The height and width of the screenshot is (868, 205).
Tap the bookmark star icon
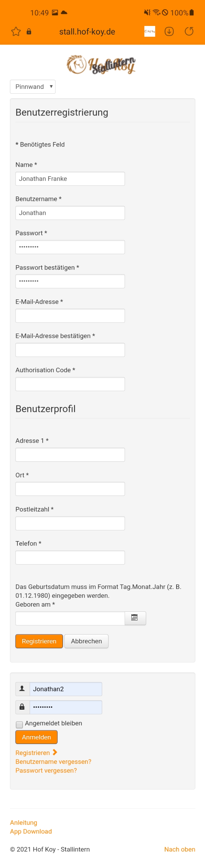coord(16,32)
